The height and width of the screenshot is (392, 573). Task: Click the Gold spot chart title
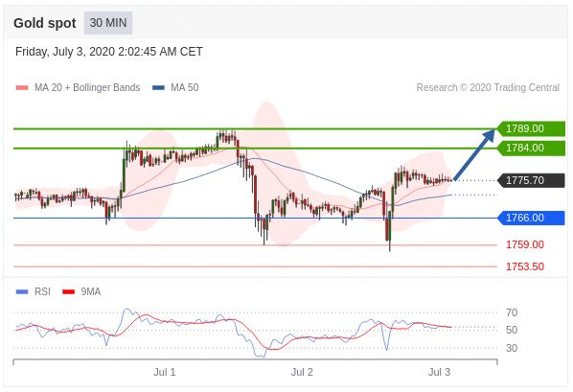[x=45, y=23]
